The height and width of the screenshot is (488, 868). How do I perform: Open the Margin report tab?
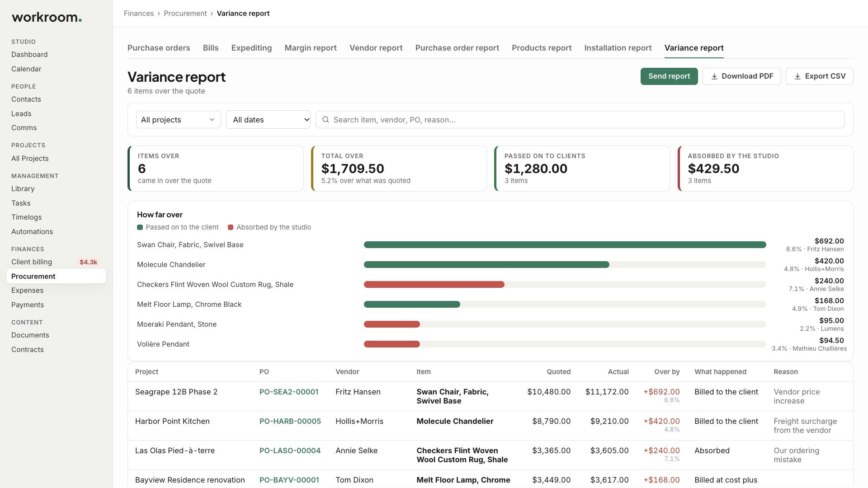pos(311,48)
